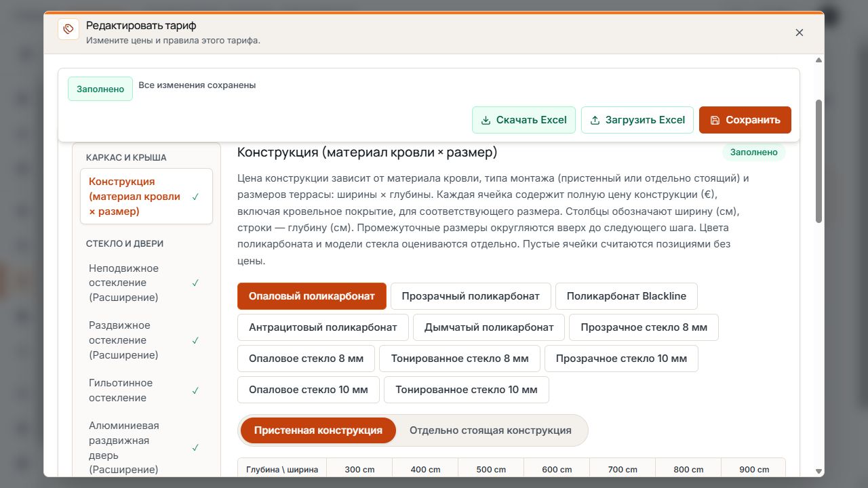Image resolution: width=868 pixels, height=488 pixels.
Task: Open Неподвижное остекление (Расширение) section
Action: tap(146, 283)
